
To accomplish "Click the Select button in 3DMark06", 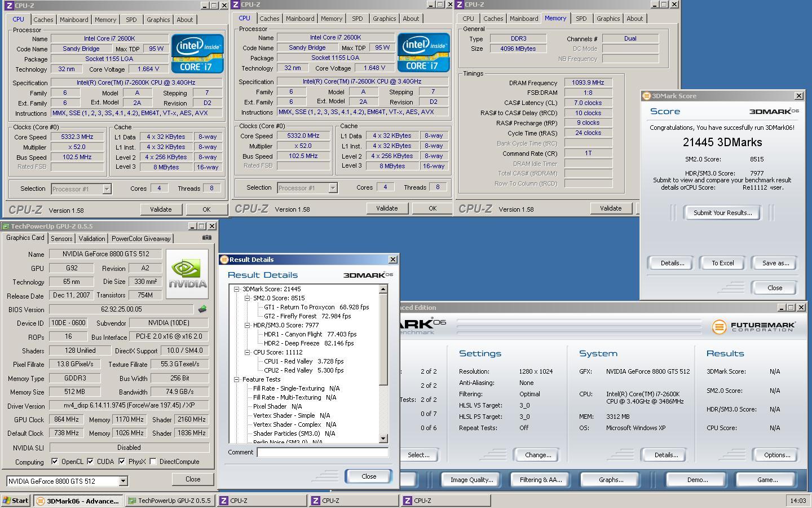I will [418, 455].
